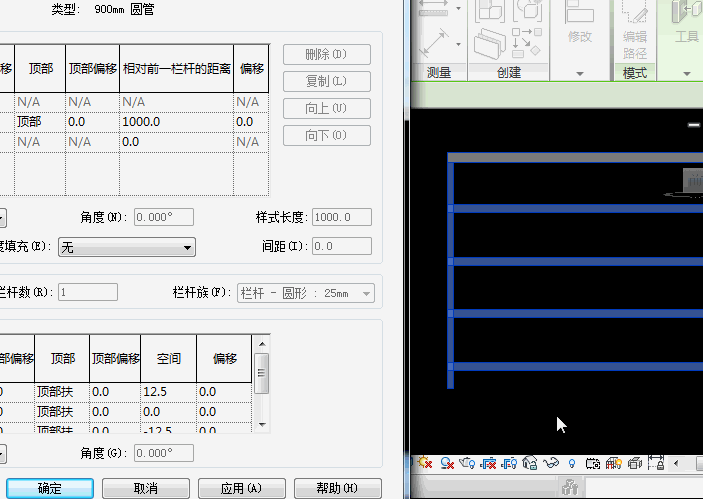Click the locked 3D view house icon

(x=530, y=463)
